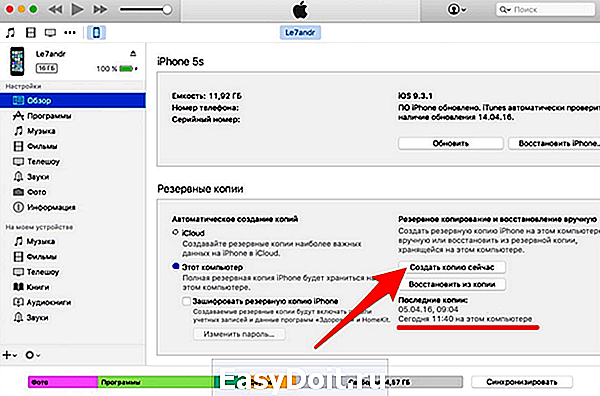Click the Синхронизировать button

522,382
